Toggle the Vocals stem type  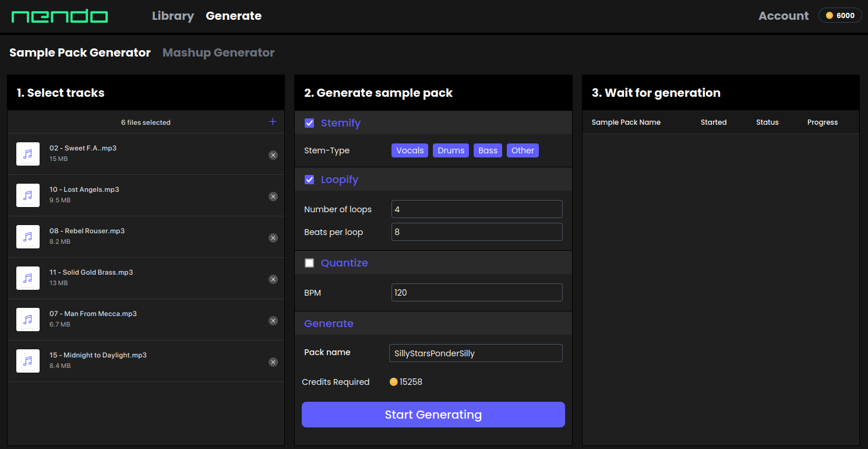tap(410, 150)
